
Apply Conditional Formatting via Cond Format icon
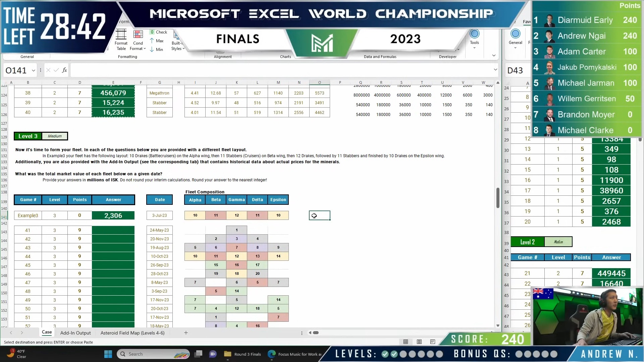tap(138, 40)
